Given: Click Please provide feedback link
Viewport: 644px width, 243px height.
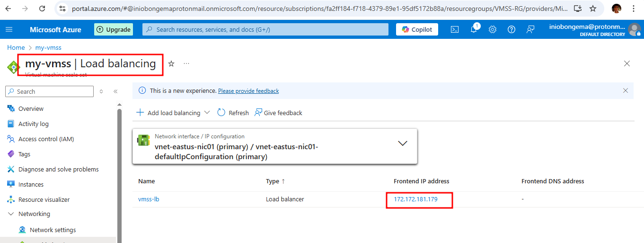Looking at the screenshot, I should click(248, 91).
